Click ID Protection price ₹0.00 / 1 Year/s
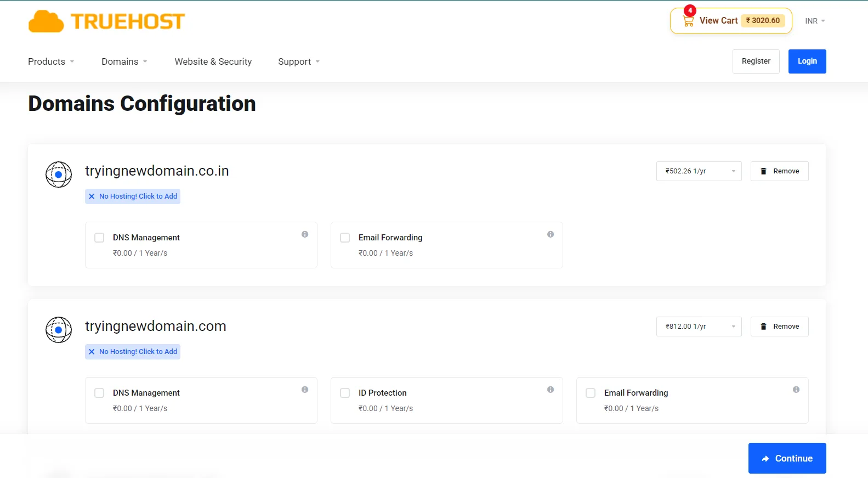 [x=386, y=408]
